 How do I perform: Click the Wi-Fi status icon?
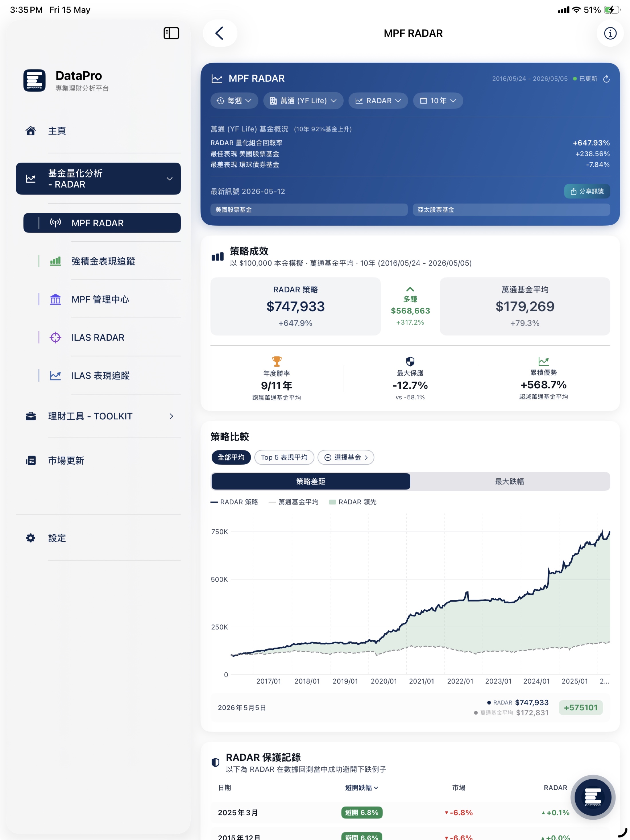576,10
